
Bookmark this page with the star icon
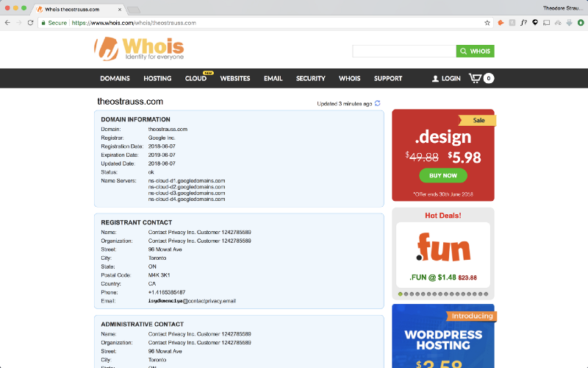pyautogui.click(x=487, y=23)
